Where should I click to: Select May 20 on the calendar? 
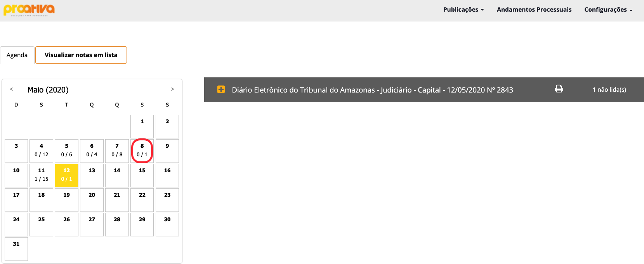[x=92, y=200]
